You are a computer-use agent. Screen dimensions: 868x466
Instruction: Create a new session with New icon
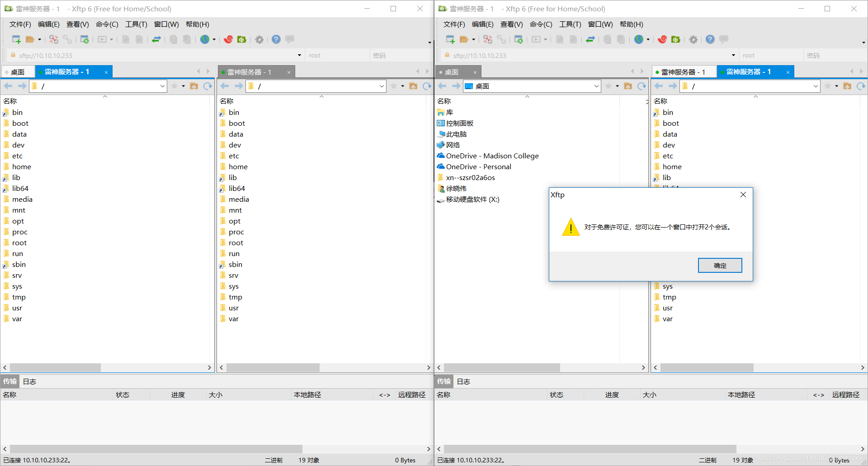pos(15,39)
